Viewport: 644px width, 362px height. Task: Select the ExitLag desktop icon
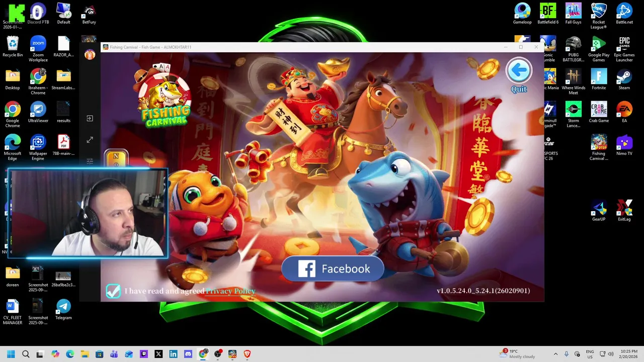[x=624, y=211]
